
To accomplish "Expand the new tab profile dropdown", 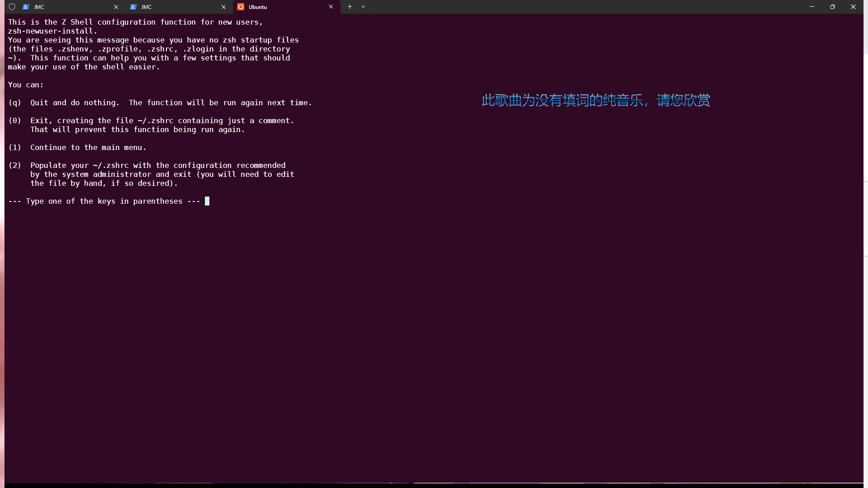I will pos(363,7).
